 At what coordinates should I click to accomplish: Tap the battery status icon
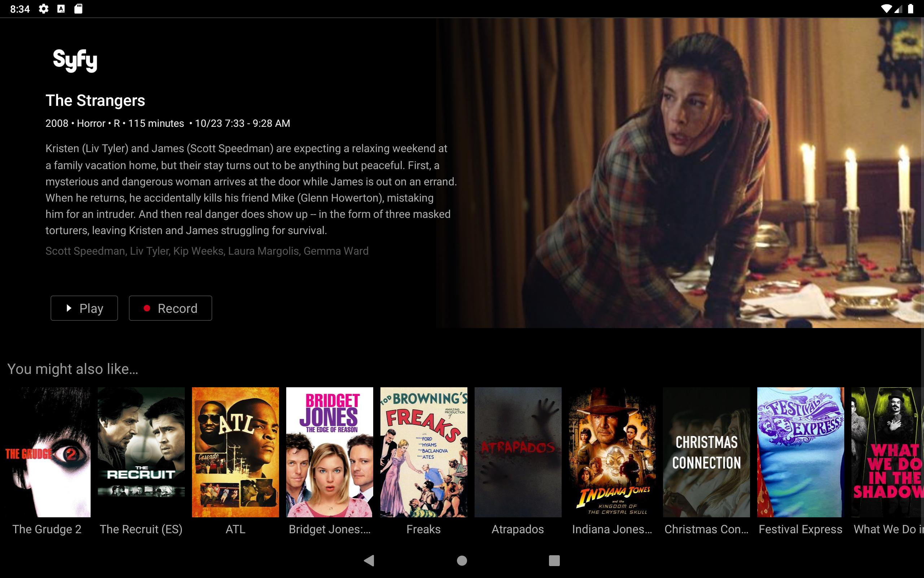pos(911,9)
